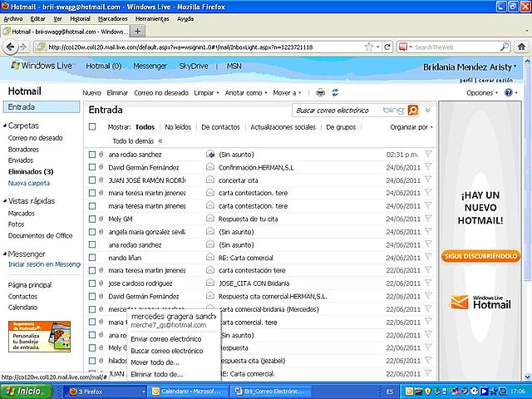Open the SkyDrive link in header
The width and height of the screenshot is (532, 399).
(194, 66)
